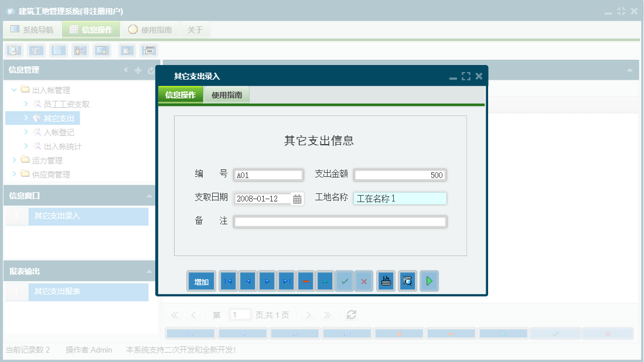
Task: Click the first record navigation icon
Action: pos(228,281)
